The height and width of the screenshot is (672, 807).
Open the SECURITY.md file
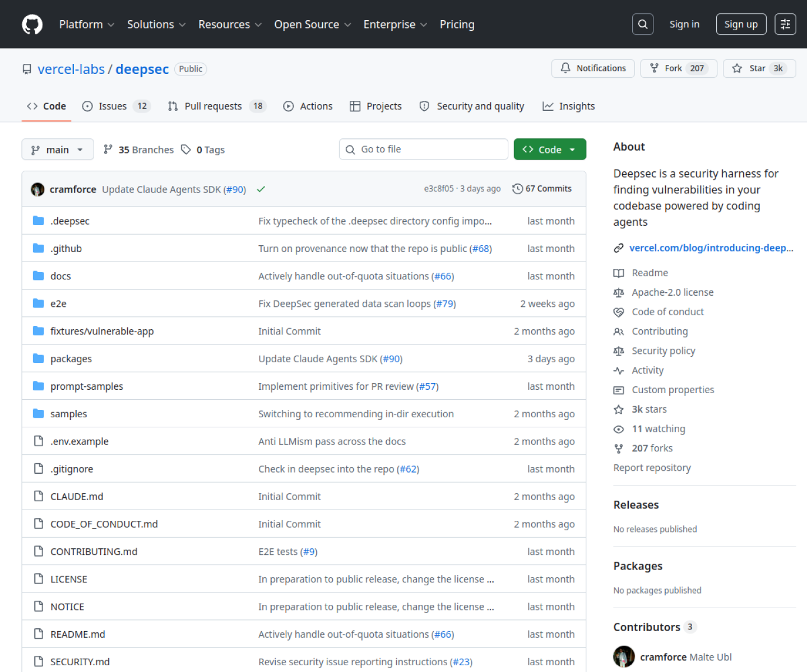pos(80,661)
